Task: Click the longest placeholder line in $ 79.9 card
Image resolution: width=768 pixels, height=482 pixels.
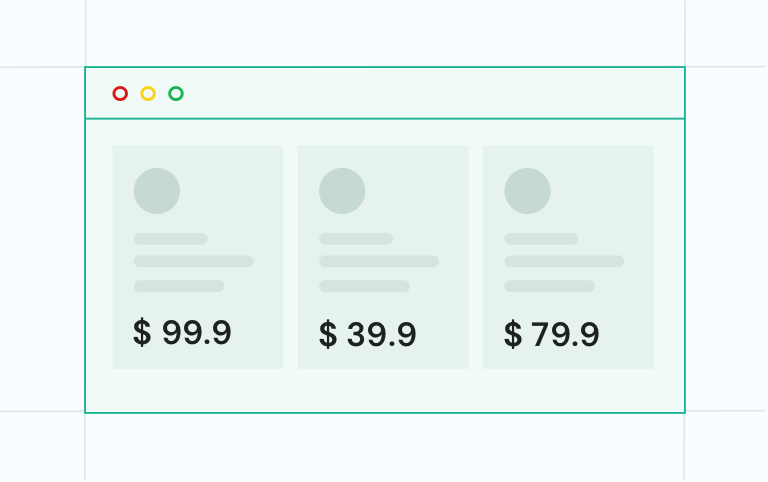Action: point(564,261)
